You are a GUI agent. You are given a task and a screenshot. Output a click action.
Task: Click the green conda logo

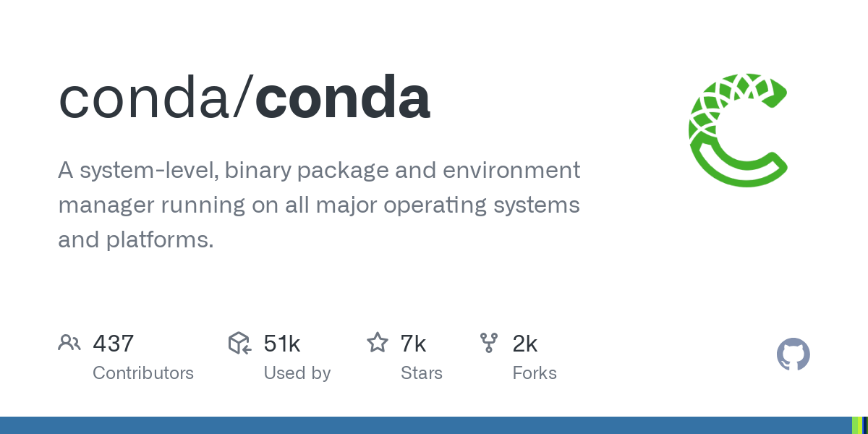click(738, 130)
